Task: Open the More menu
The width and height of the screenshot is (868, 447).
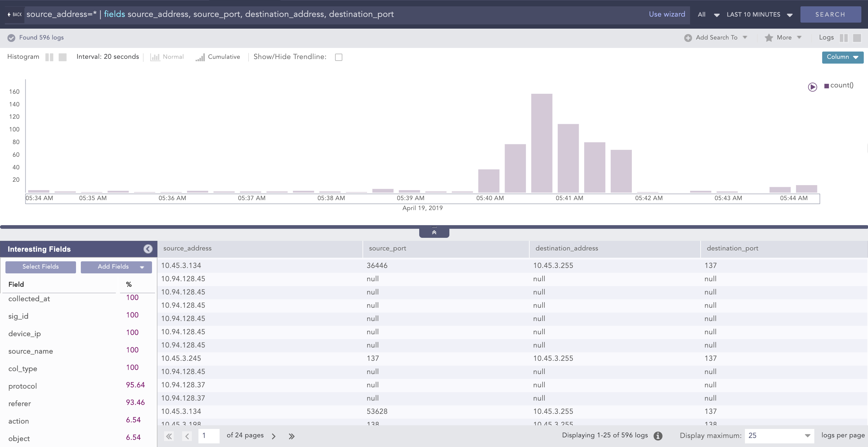Action: pyautogui.click(x=784, y=37)
